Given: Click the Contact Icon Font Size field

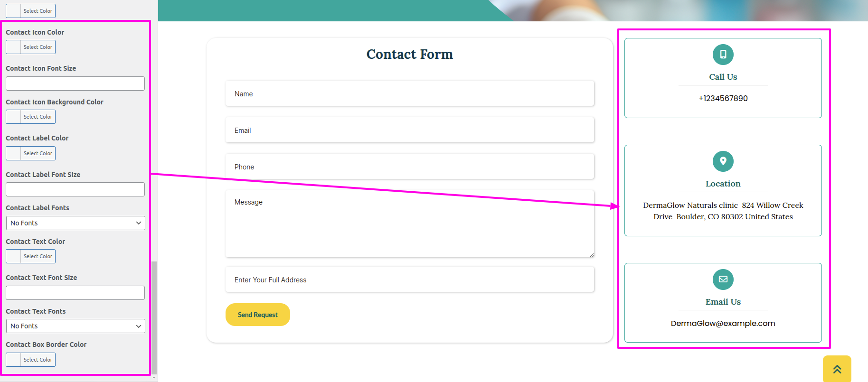Looking at the screenshot, I should pyautogui.click(x=75, y=84).
